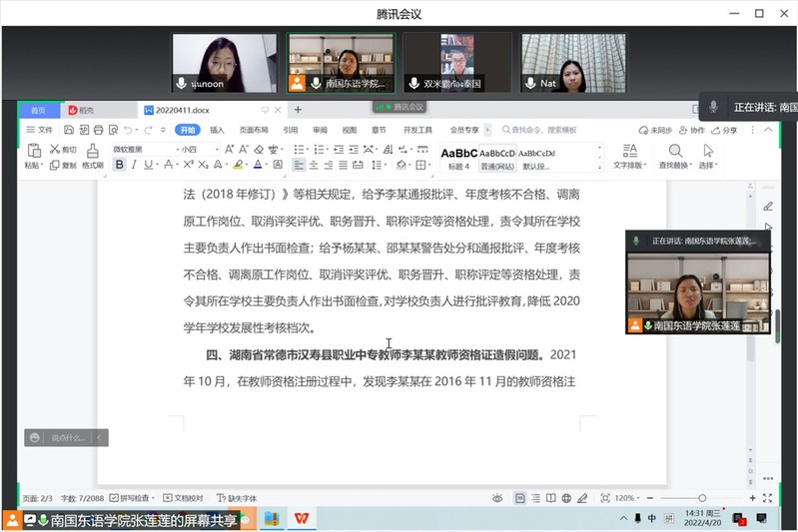The height and width of the screenshot is (532, 798).
Task: Click the format painter tool
Action: click(x=92, y=157)
